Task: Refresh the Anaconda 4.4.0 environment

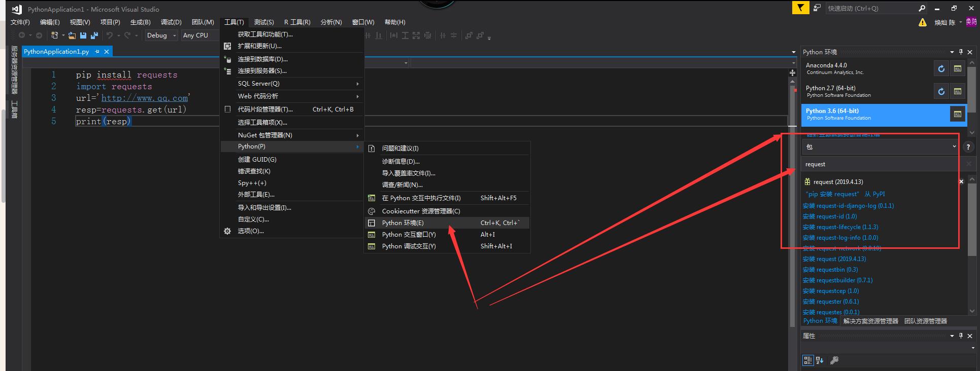Action: coord(941,68)
